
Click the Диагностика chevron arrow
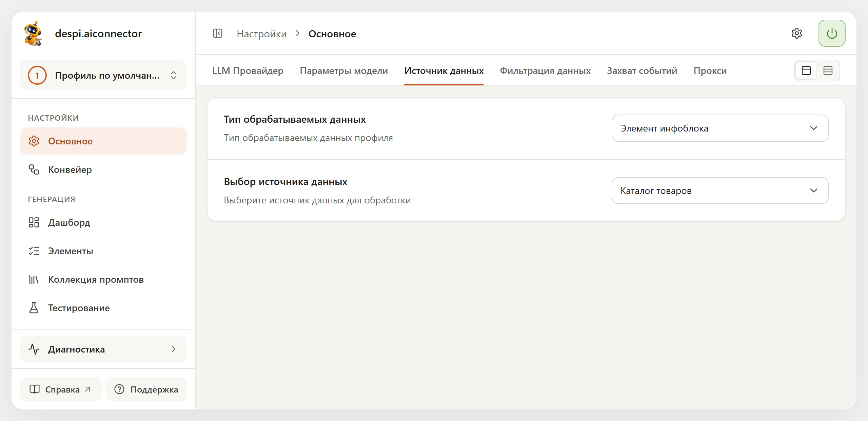174,349
